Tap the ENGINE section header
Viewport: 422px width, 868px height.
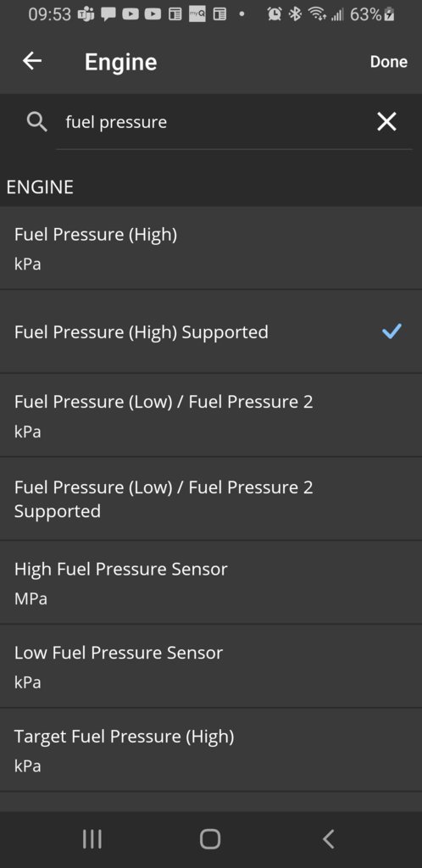(40, 187)
